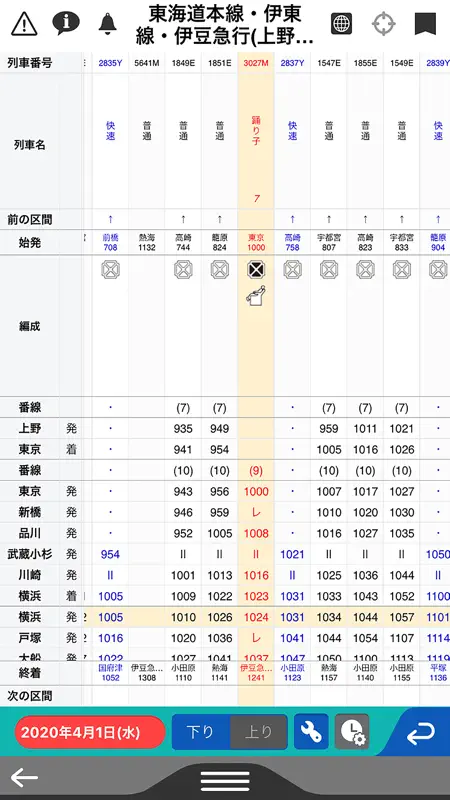Viewport: 450px width, 800px height.
Task: Open the clock time settings button
Action: [x=352, y=732]
